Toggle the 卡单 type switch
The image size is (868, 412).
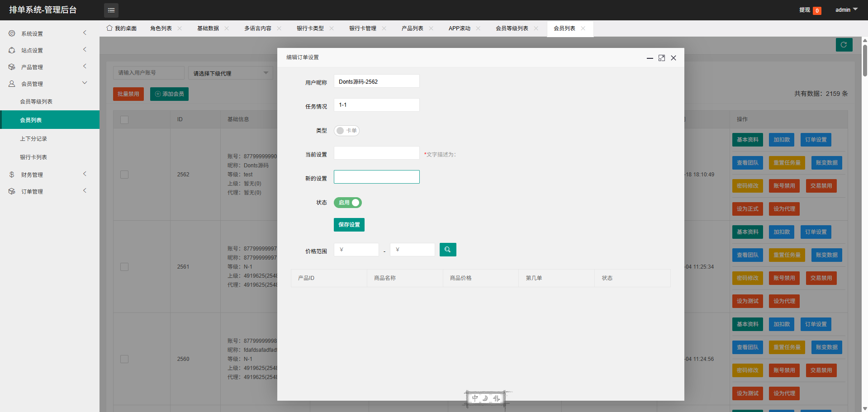[346, 131]
